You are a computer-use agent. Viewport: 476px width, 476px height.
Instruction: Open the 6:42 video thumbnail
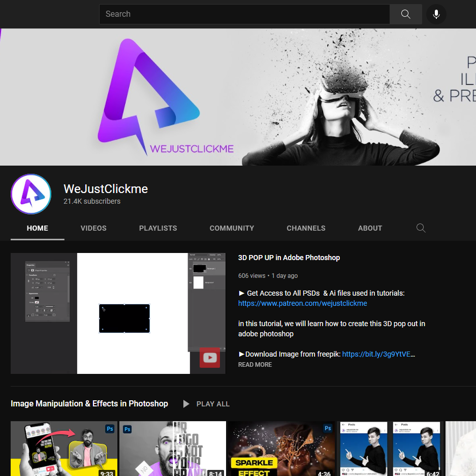coord(390,449)
